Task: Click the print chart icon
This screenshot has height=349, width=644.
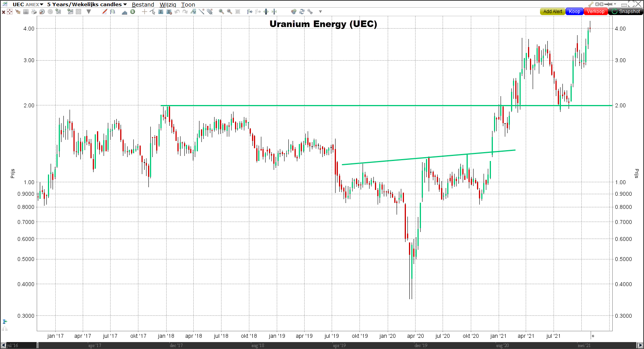Action: 34,12
